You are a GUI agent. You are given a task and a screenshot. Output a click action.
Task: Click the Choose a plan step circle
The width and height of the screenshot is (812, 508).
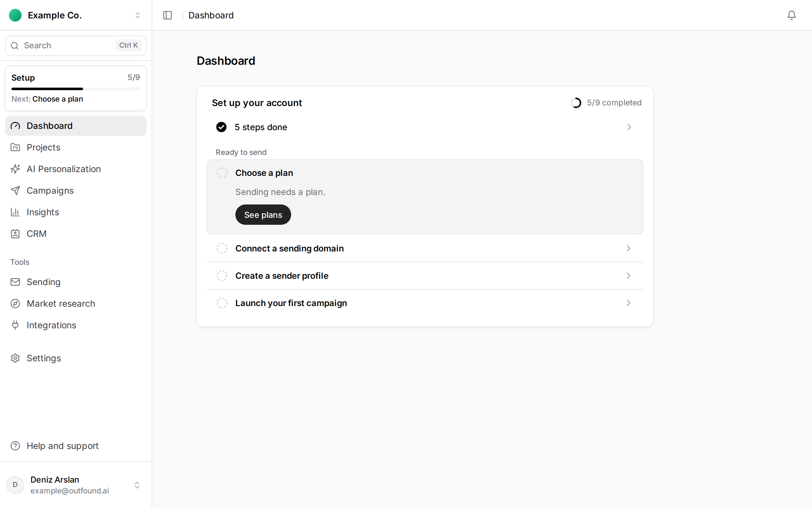pos(222,173)
